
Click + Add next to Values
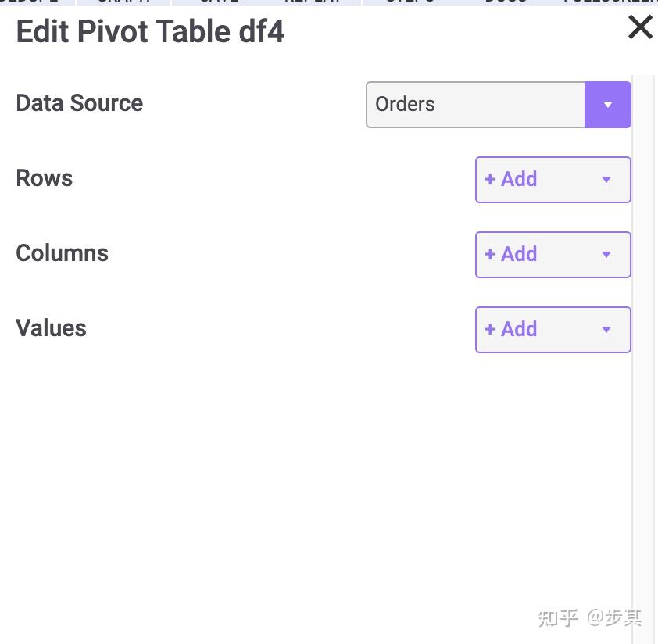click(x=510, y=329)
